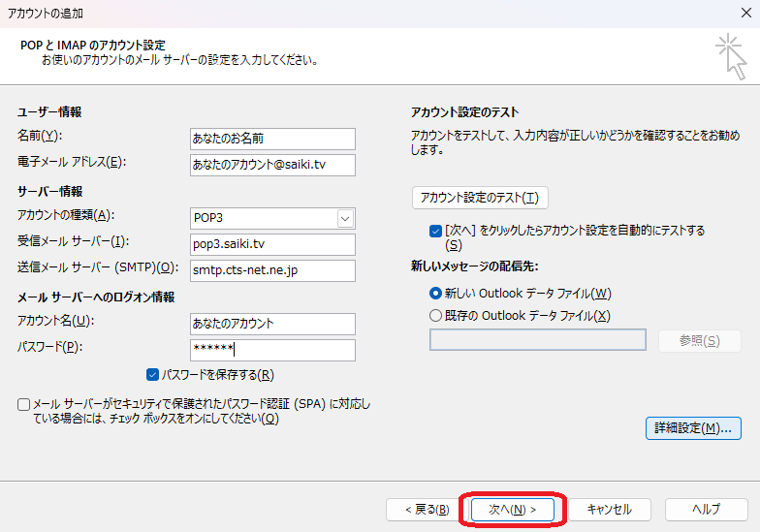Click the 名前 input field
Screen dimensions: 760x532
pos(273,139)
